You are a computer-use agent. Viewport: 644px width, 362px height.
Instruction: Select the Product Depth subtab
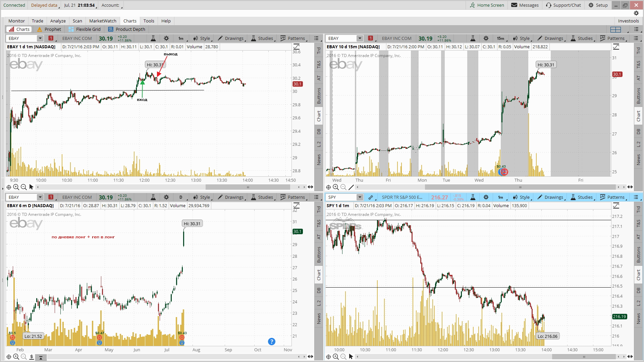pyautogui.click(x=127, y=29)
